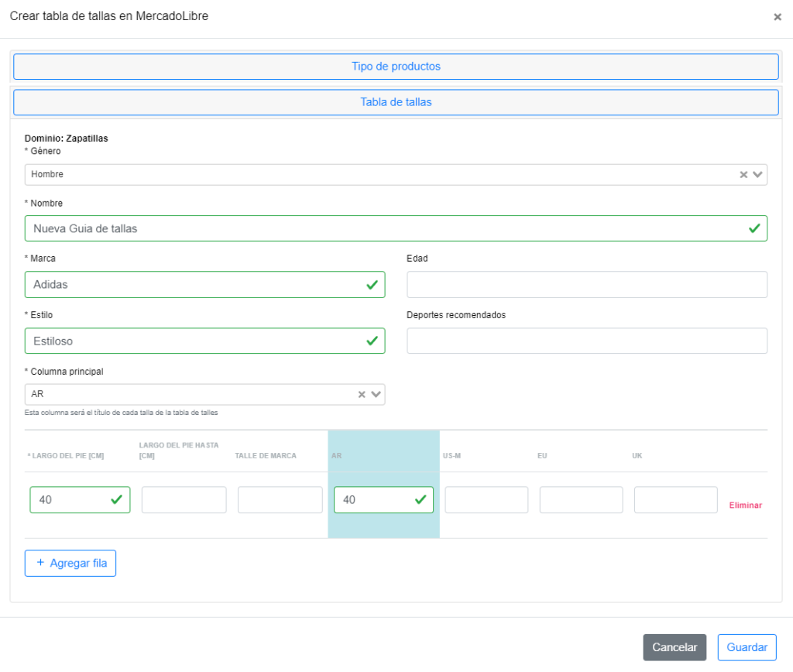Delete the row with the Eliminar link
Screen dimensions: 793x672
pos(746,505)
